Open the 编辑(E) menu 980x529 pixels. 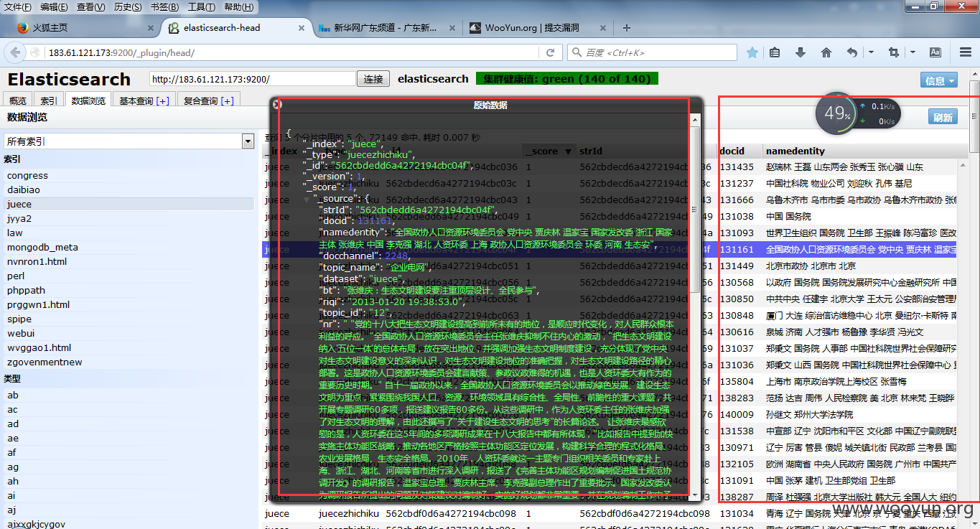coord(54,7)
